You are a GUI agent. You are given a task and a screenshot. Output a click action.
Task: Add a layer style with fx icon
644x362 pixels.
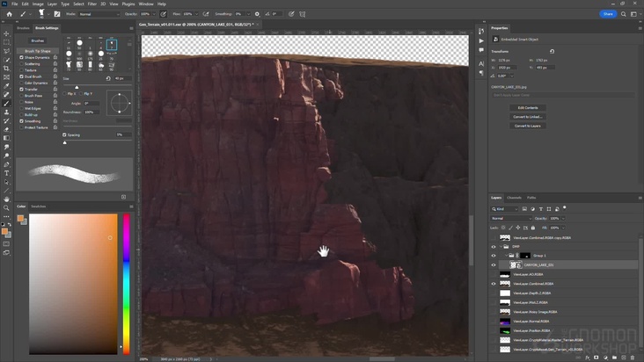(588, 358)
